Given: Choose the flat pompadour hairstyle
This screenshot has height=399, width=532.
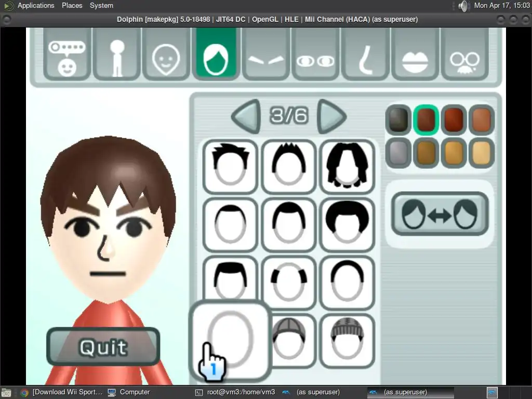Looking at the screenshot, I should pos(230,278).
